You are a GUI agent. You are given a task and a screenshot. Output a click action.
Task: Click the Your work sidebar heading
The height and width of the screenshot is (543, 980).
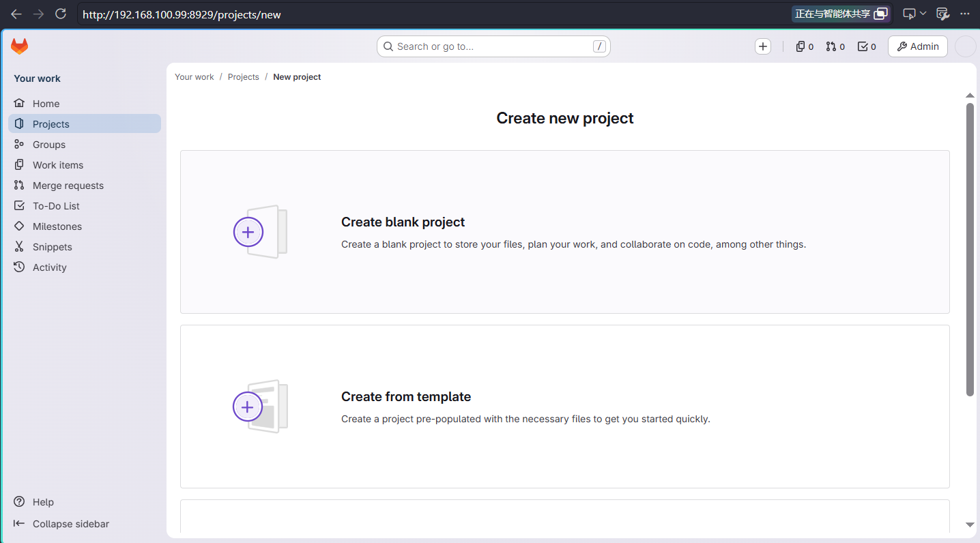(37, 78)
